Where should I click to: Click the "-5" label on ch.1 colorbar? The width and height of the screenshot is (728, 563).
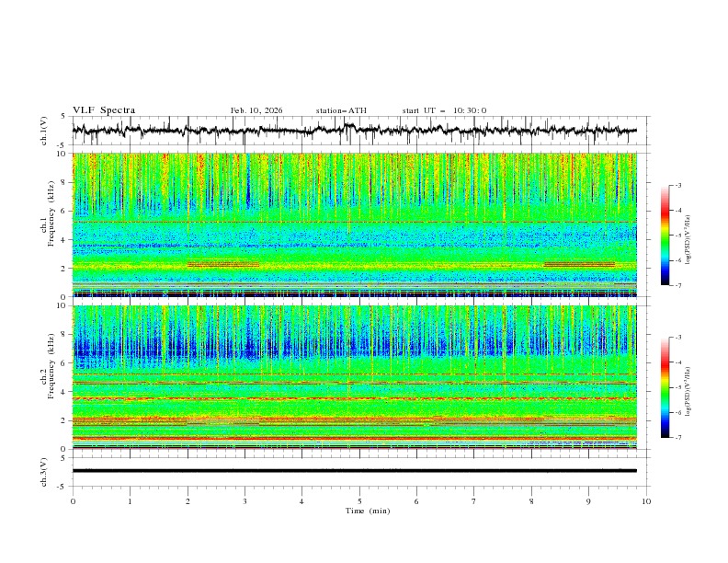pos(677,236)
